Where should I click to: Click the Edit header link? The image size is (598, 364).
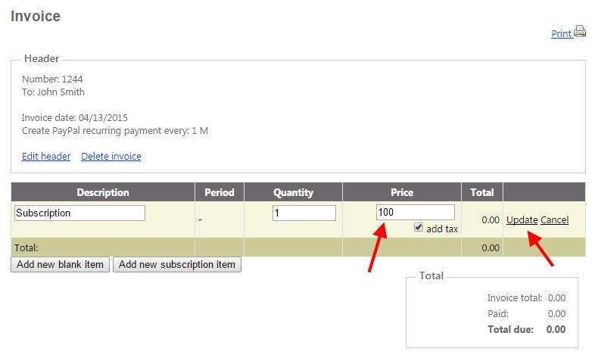(x=46, y=157)
